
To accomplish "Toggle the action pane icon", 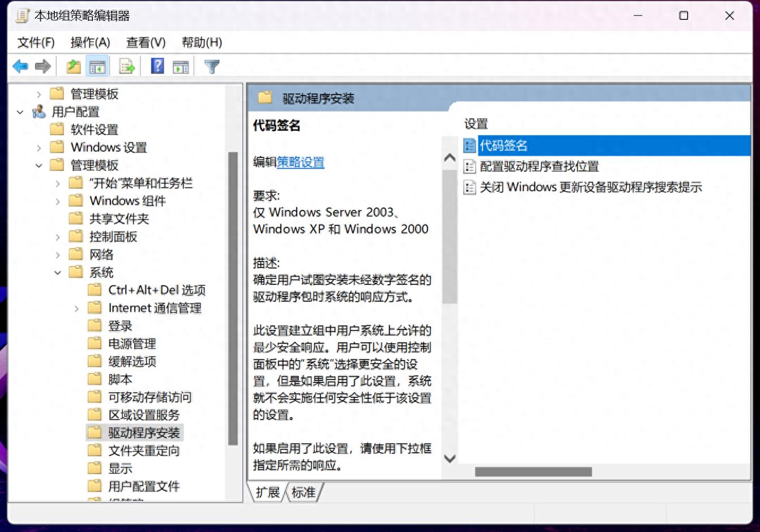I will tap(181, 66).
